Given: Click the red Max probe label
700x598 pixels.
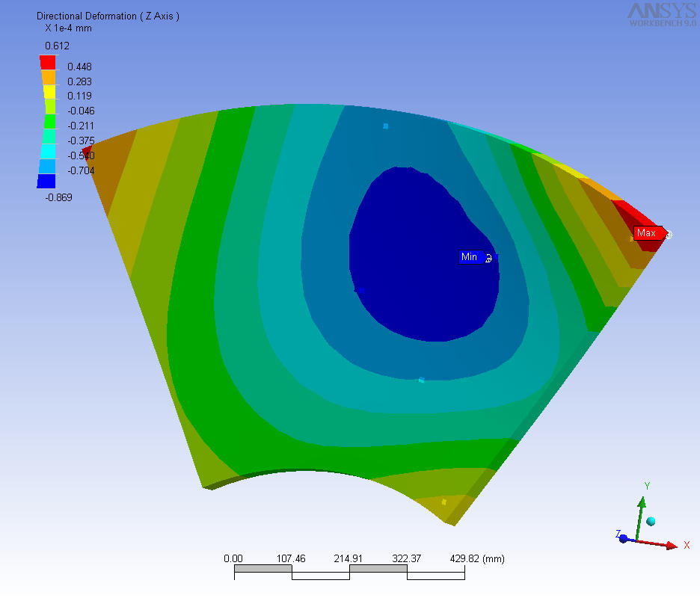Looking at the screenshot, I should coord(650,233).
